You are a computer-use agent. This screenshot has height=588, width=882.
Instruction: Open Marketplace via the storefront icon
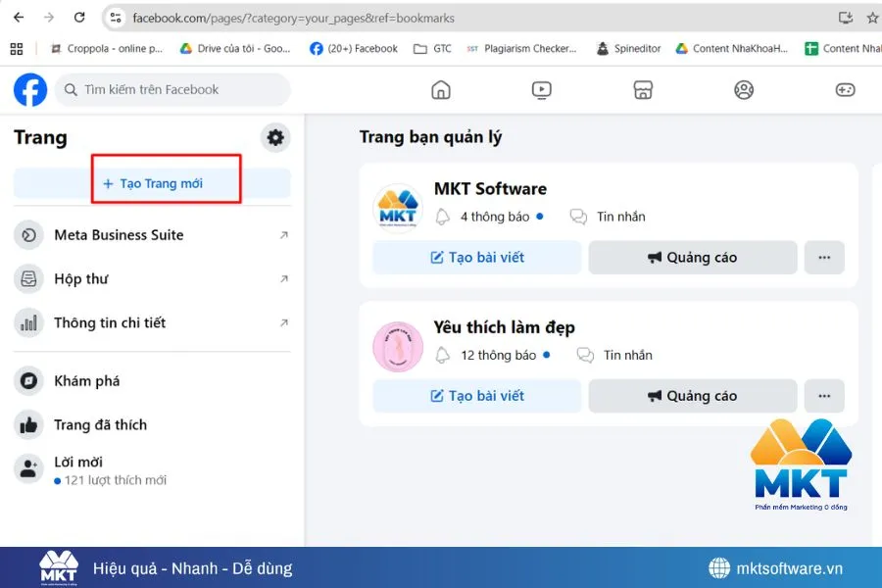coord(642,89)
